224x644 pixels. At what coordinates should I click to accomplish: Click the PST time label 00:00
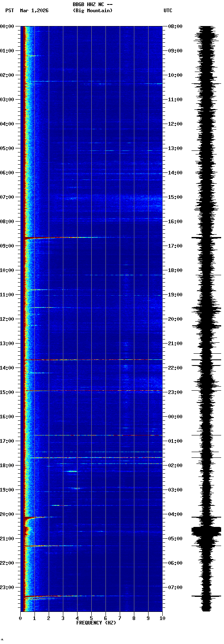pos(7,26)
